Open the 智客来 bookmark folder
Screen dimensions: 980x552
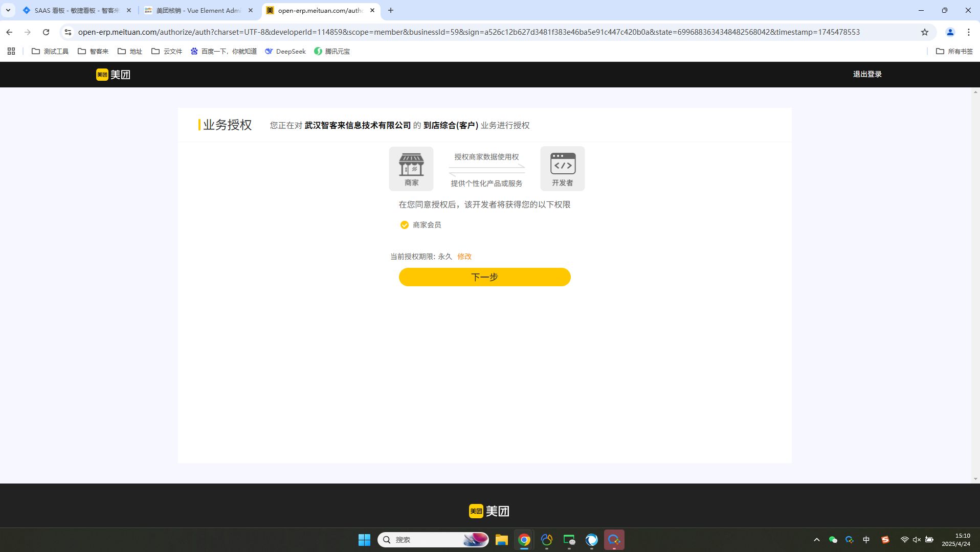click(x=93, y=51)
